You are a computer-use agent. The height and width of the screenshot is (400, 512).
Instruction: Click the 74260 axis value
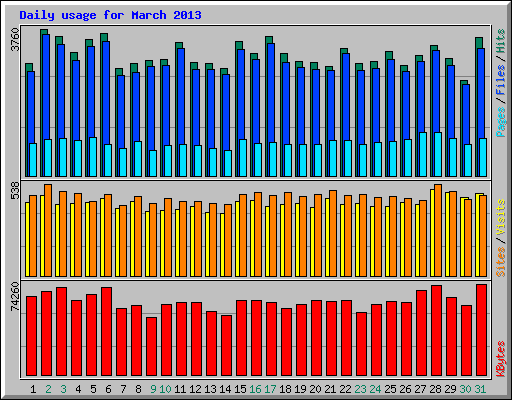point(15,297)
